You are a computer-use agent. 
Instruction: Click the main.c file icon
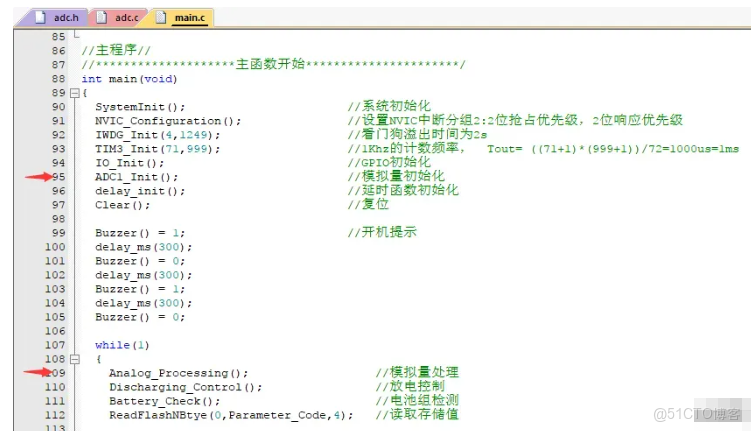(x=161, y=18)
